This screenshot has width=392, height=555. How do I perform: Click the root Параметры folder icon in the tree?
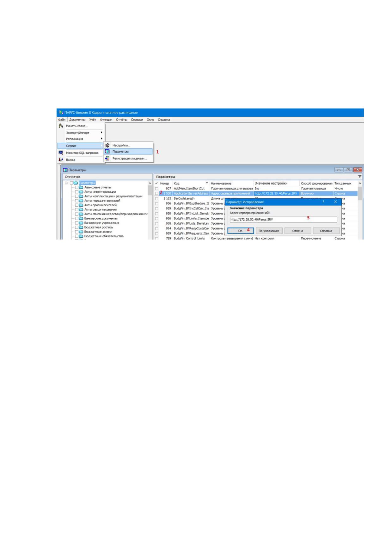(x=76, y=183)
